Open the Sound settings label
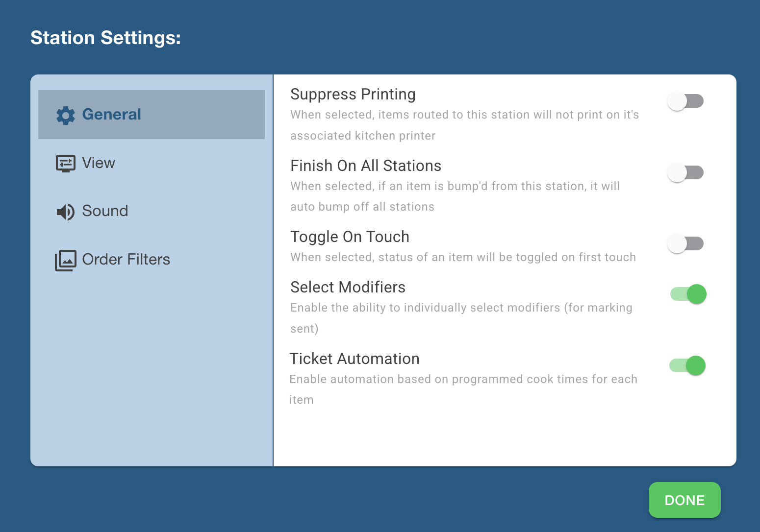The image size is (760, 532). tap(105, 211)
